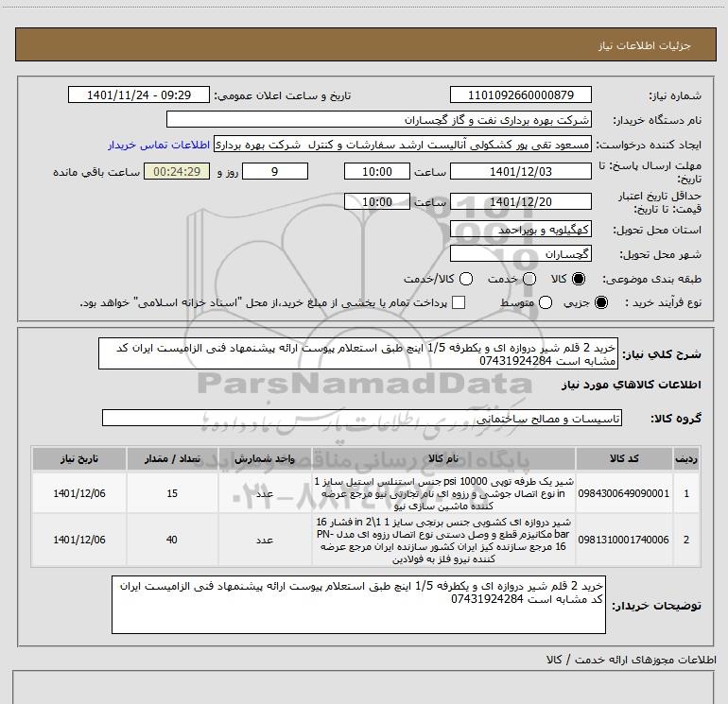Viewport: 728px width, 704px height.
Task: Select the کالا radio button
Action: click(579, 279)
